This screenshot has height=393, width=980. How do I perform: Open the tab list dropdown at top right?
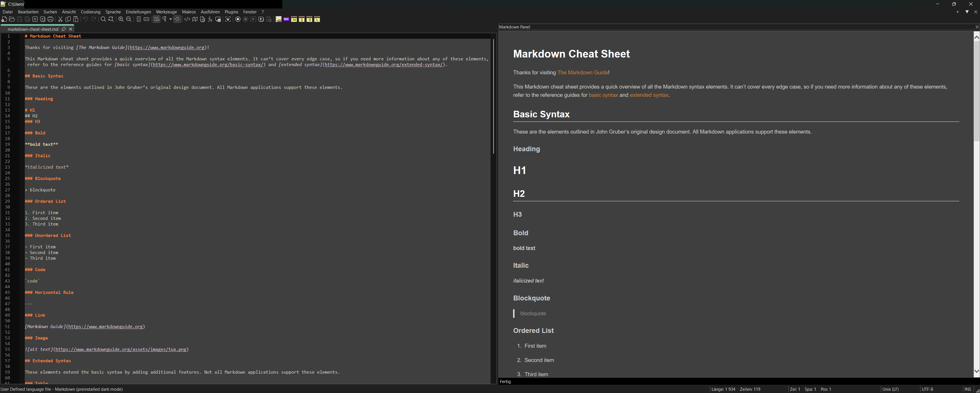click(967, 12)
